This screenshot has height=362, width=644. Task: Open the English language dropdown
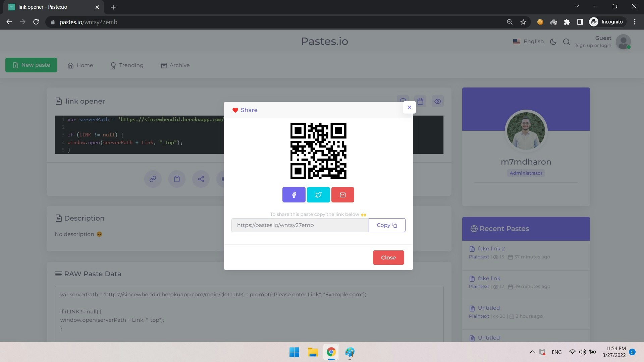pos(528,42)
